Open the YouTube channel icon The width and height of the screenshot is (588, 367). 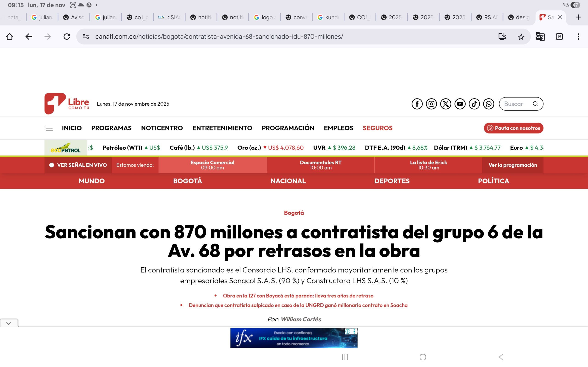click(x=460, y=104)
